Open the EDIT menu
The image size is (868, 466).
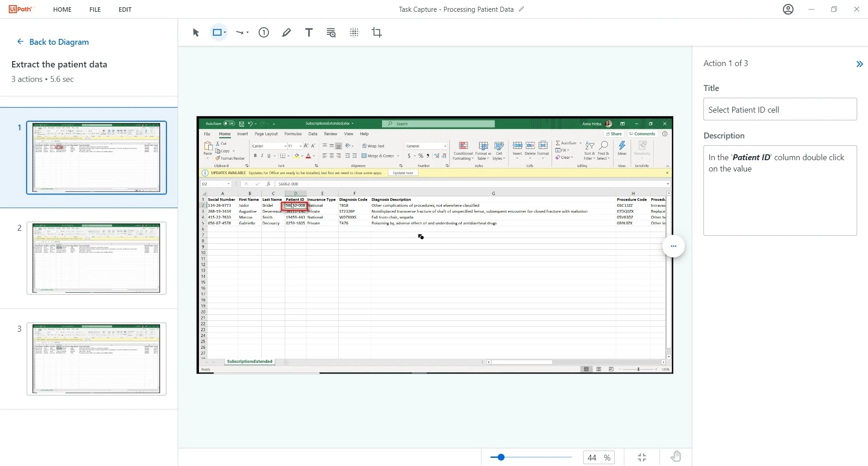tap(125, 10)
